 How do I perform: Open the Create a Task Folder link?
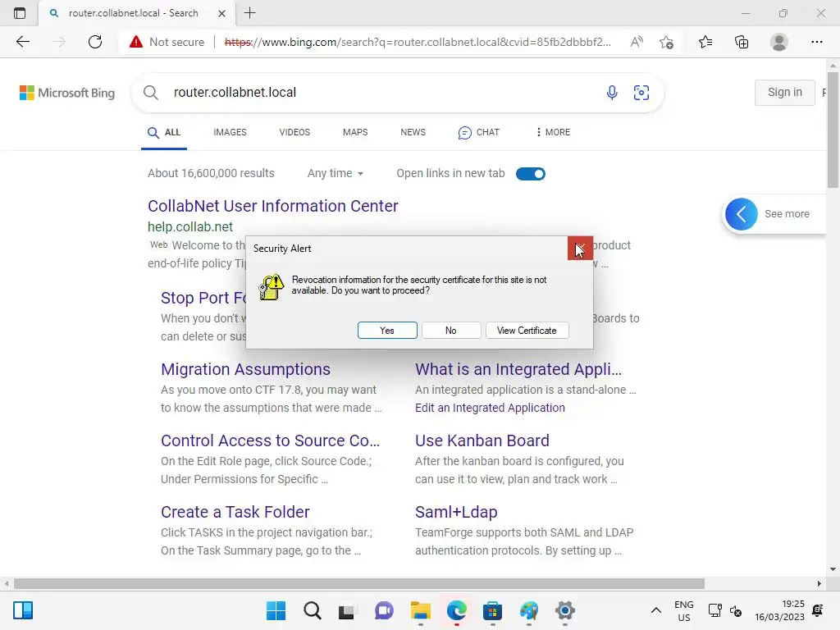pos(235,512)
